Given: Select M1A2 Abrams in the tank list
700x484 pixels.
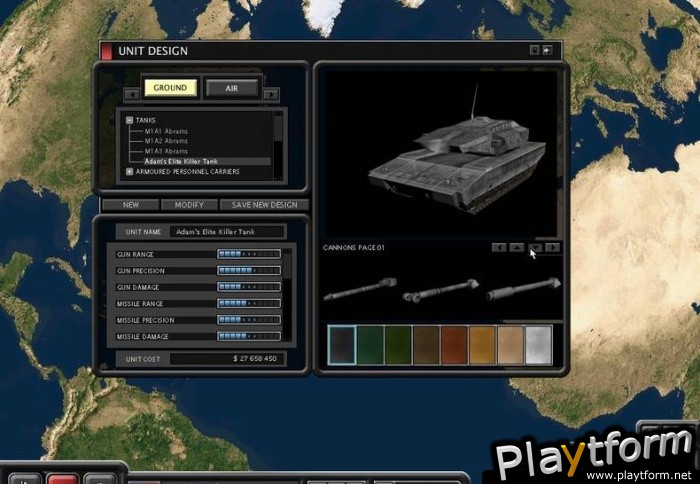Looking at the screenshot, I should pos(166,141).
